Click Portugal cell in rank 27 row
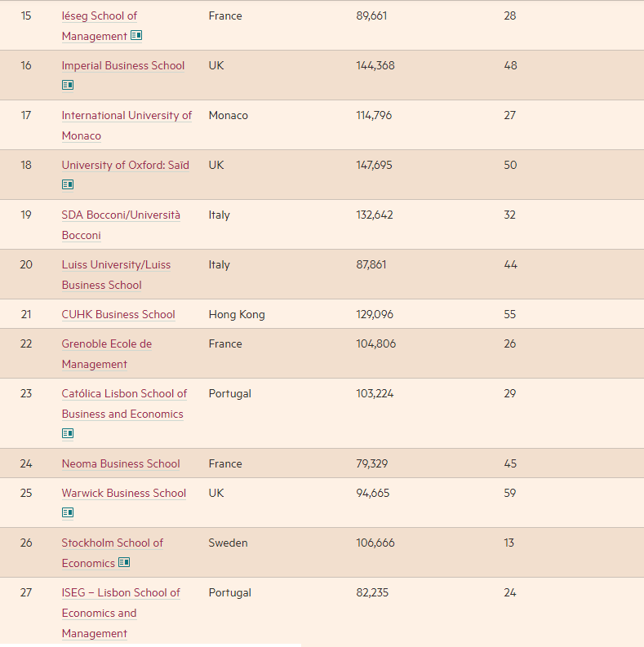644x647 pixels. 230,592
